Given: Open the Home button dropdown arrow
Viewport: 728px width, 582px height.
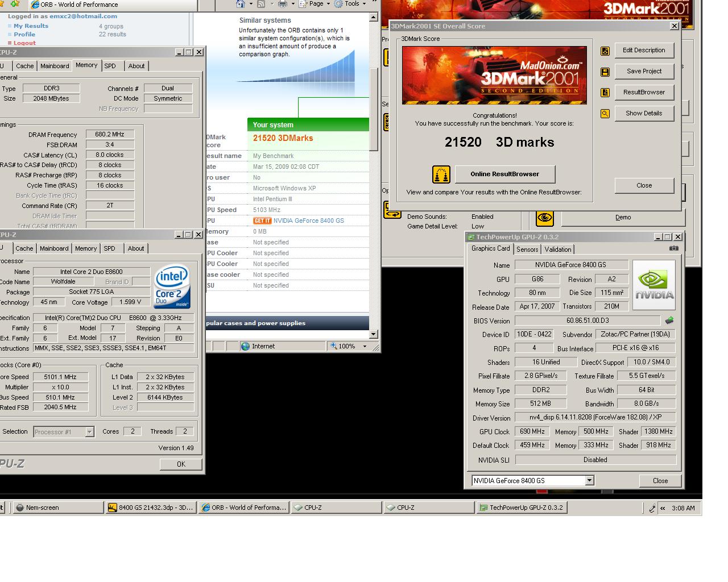Looking at the screenshot, I should [x=251, y=4].
